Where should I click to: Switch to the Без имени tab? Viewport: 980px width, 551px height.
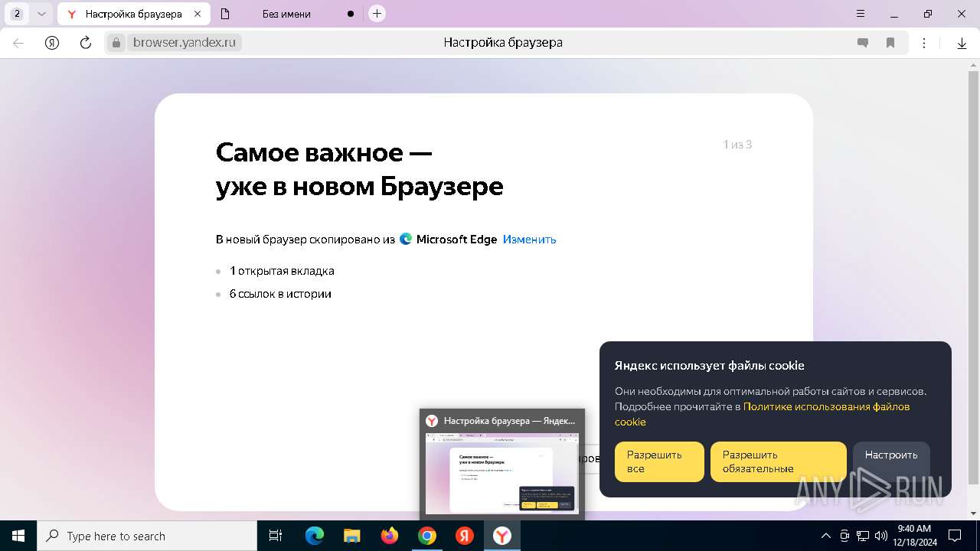(x=287, y=14)
